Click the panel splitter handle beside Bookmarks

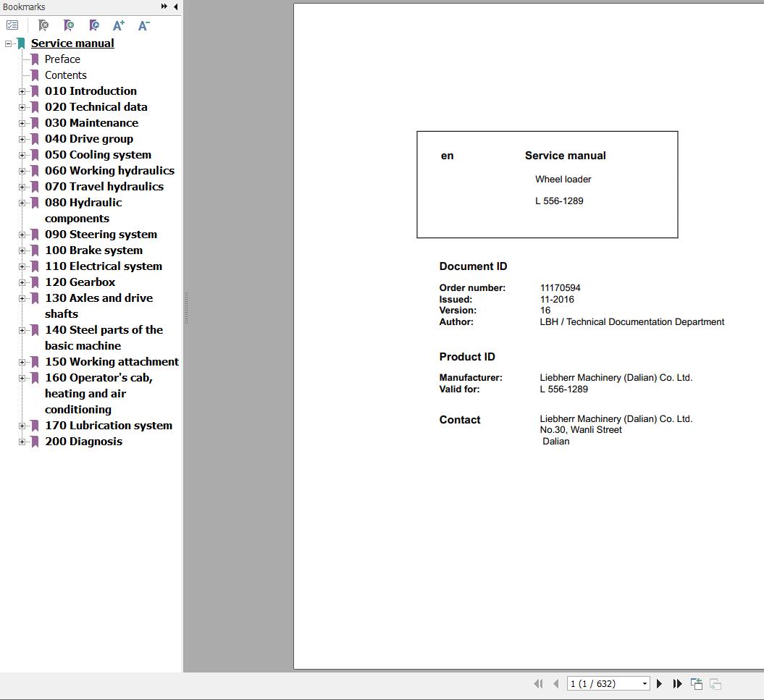(x=186, y=308)
